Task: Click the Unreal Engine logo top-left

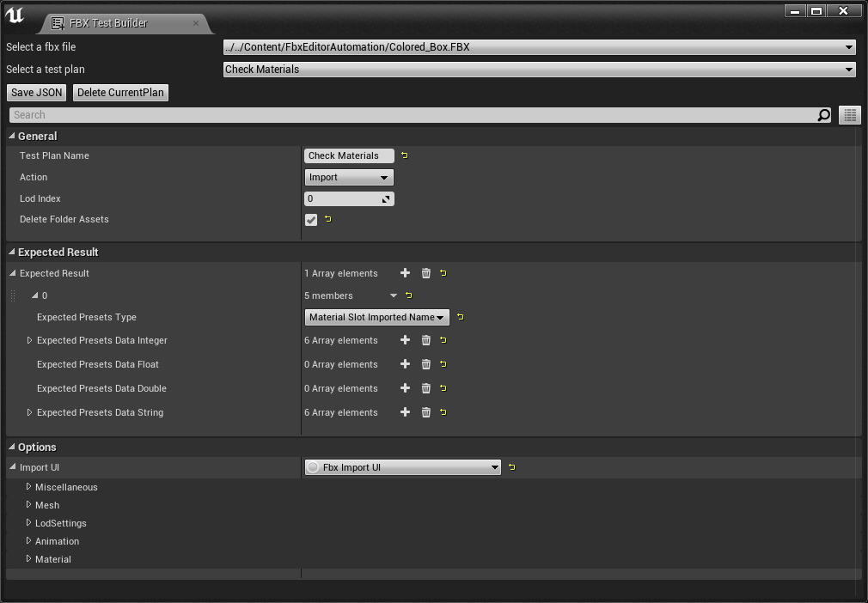Action: (15, 15)
